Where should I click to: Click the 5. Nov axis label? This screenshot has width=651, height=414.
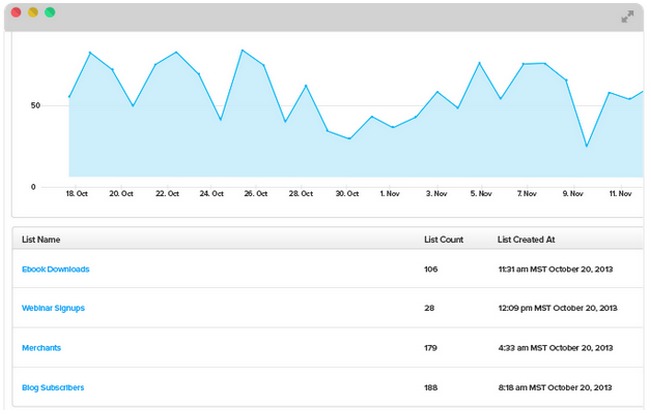481,194
